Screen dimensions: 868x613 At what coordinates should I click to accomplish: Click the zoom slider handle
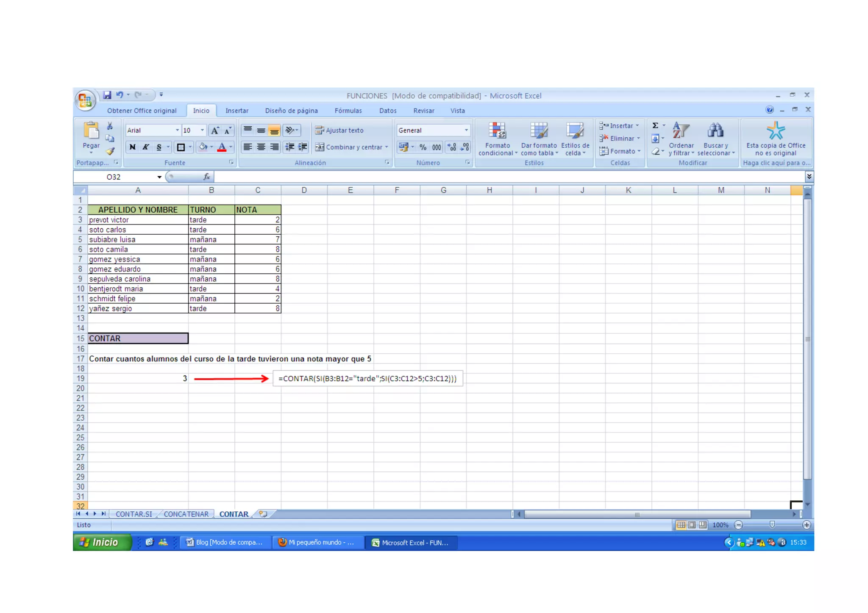(x=772, y=525)
